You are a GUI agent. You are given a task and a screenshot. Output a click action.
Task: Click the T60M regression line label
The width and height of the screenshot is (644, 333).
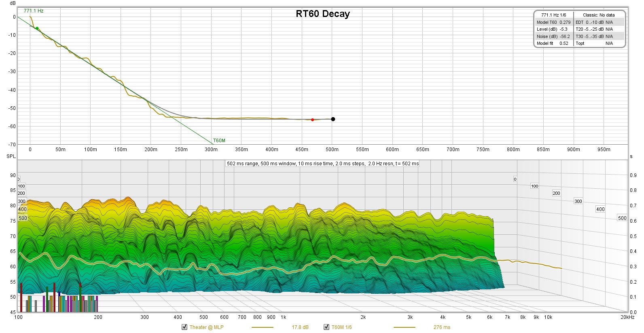coord(219,141)
